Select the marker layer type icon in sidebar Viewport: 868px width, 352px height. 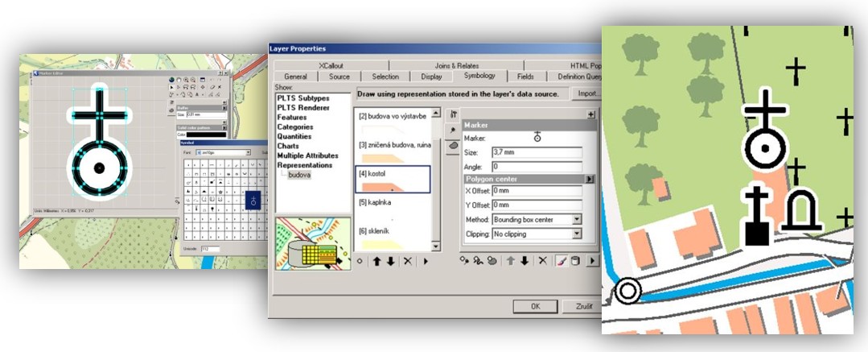pyautogui.click(x=454, y=130)
